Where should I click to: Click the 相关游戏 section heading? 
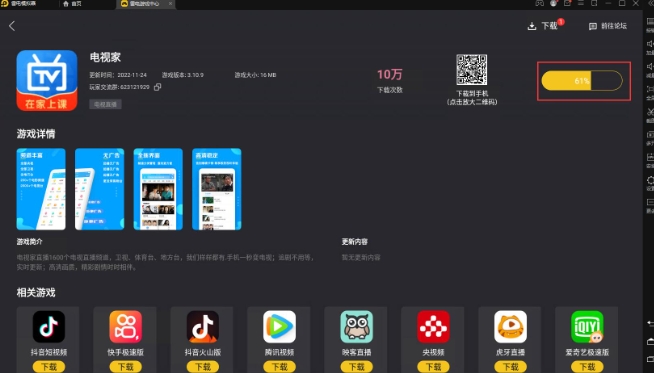36,292
